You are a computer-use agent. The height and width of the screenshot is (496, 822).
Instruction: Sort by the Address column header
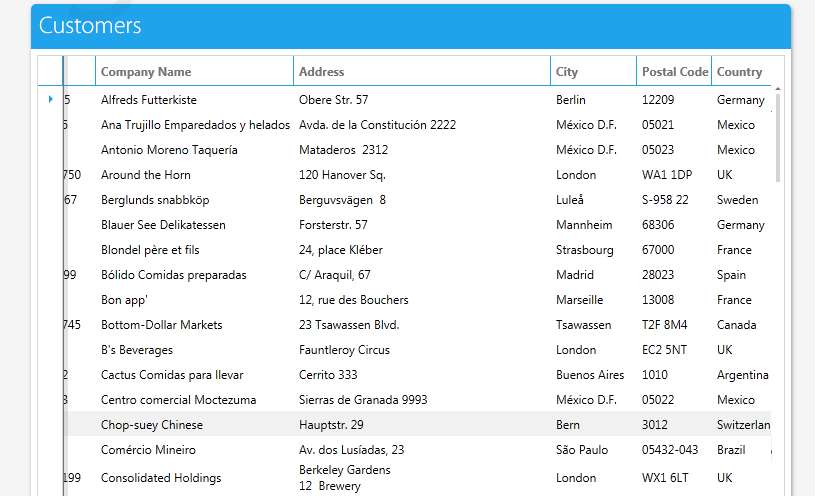point(321,72)
